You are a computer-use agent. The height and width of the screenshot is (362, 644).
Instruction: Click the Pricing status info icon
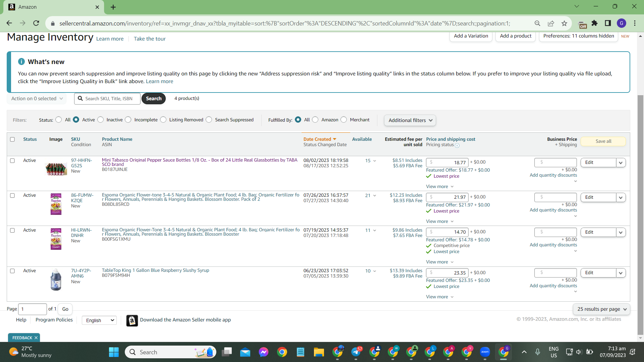[457, 145]
